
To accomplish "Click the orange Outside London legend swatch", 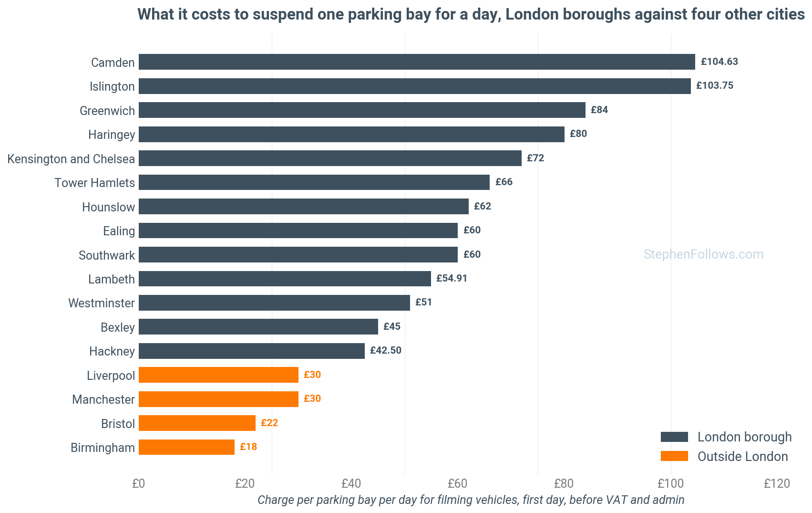I will (674, 456).
